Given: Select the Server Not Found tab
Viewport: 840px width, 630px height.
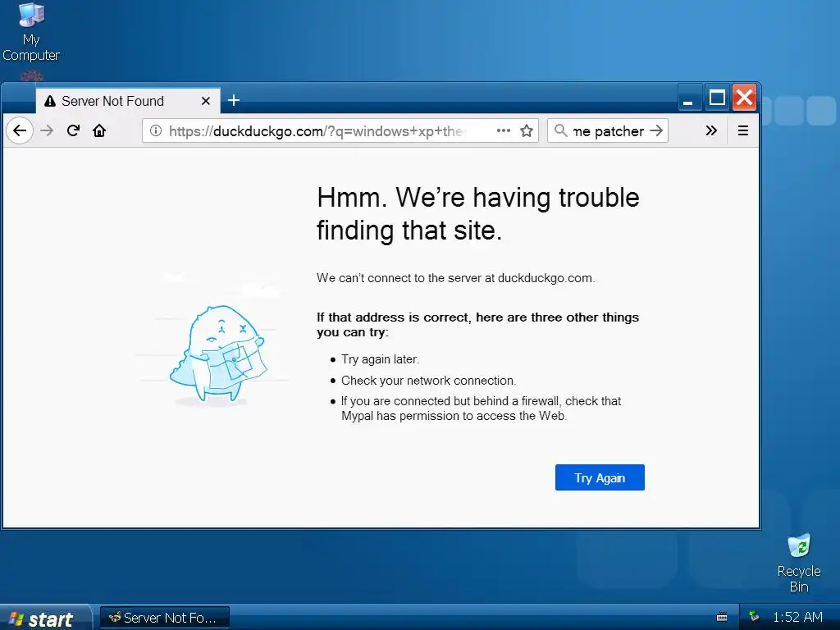Looking at the screenshot, I should click(128, 101).
